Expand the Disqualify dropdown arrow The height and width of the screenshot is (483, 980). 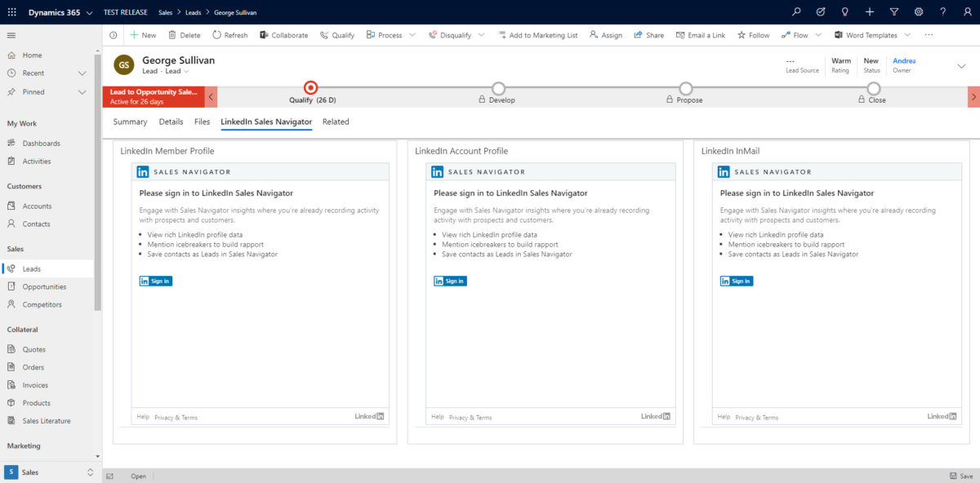tap(481, 35)
